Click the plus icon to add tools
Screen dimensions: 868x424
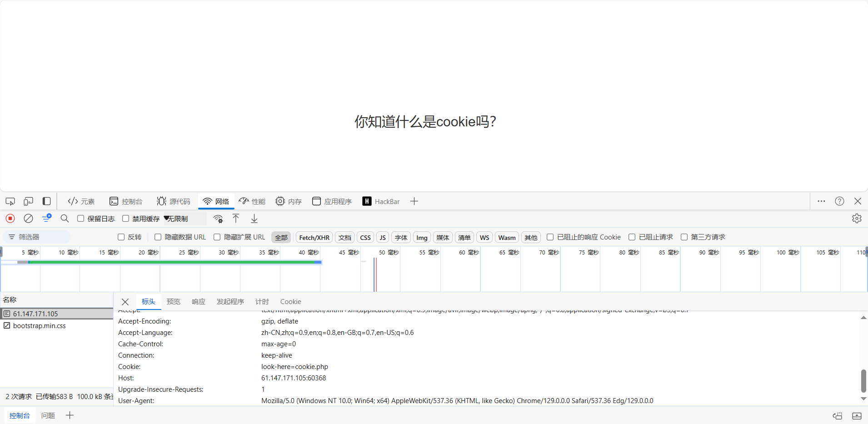(x=414, y=201)
